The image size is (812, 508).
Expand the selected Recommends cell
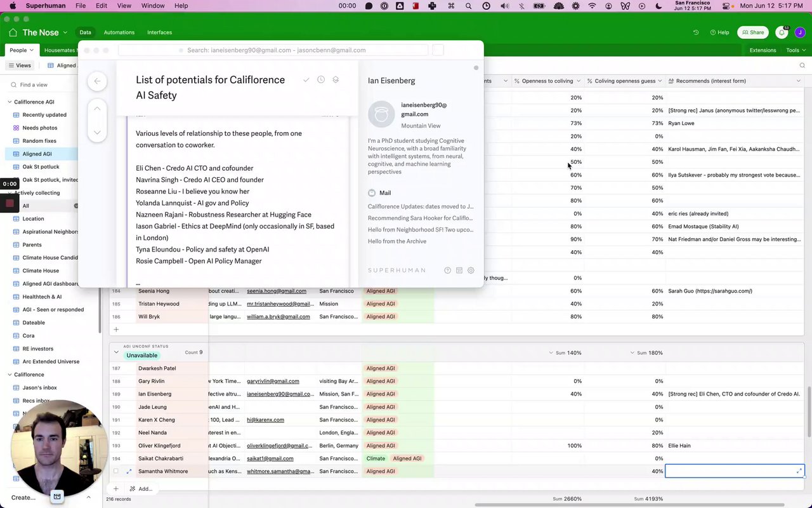(799, 471)
